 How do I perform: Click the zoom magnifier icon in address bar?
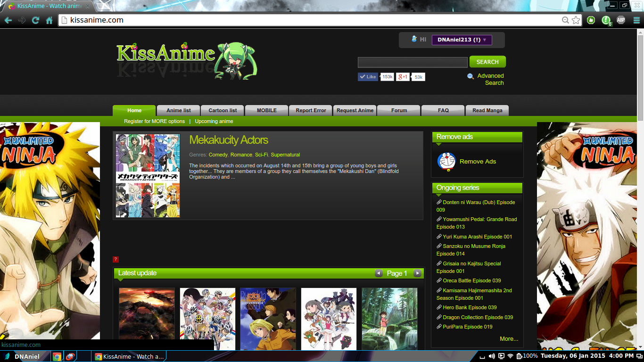[565, 20]
